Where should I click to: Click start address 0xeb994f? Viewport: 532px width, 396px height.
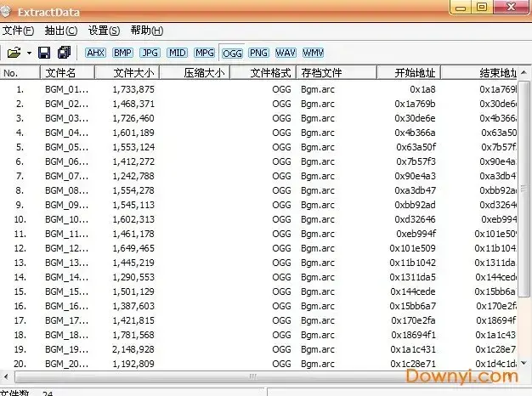pyautogui.click(x=416, y=234)
